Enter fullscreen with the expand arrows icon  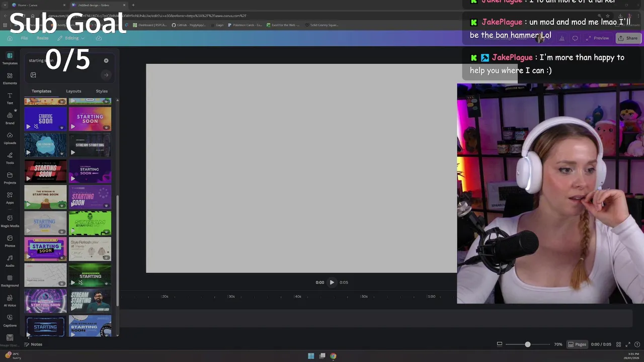(x=628, y=344)
